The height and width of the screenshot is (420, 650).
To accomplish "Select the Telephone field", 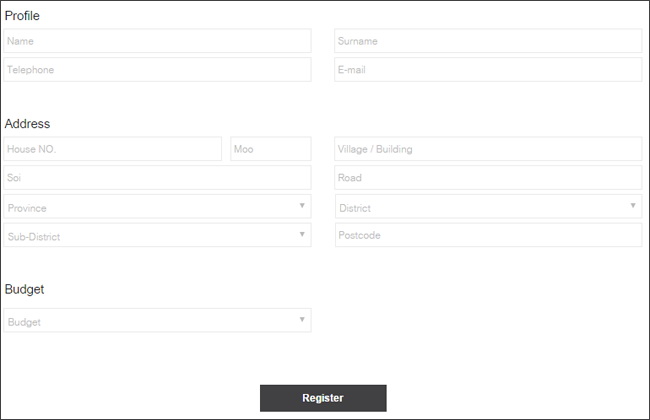I will point(157,70).
